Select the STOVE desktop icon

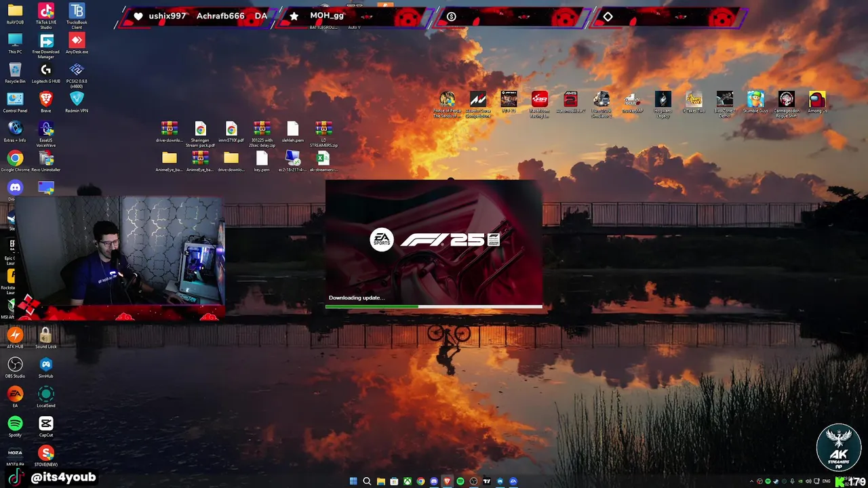46,455
